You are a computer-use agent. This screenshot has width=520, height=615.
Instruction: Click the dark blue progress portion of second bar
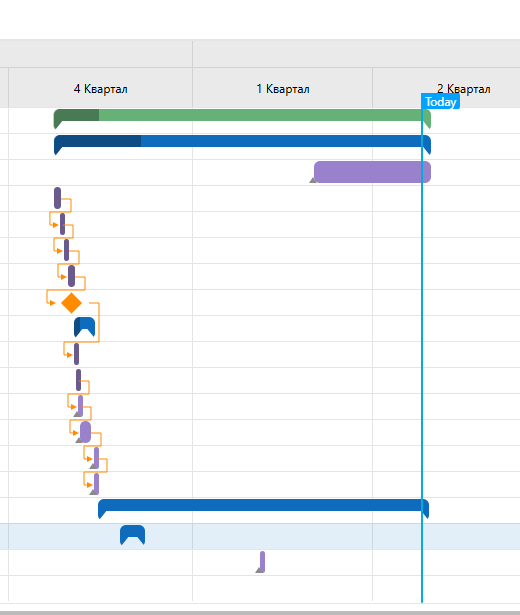point(98,142)
